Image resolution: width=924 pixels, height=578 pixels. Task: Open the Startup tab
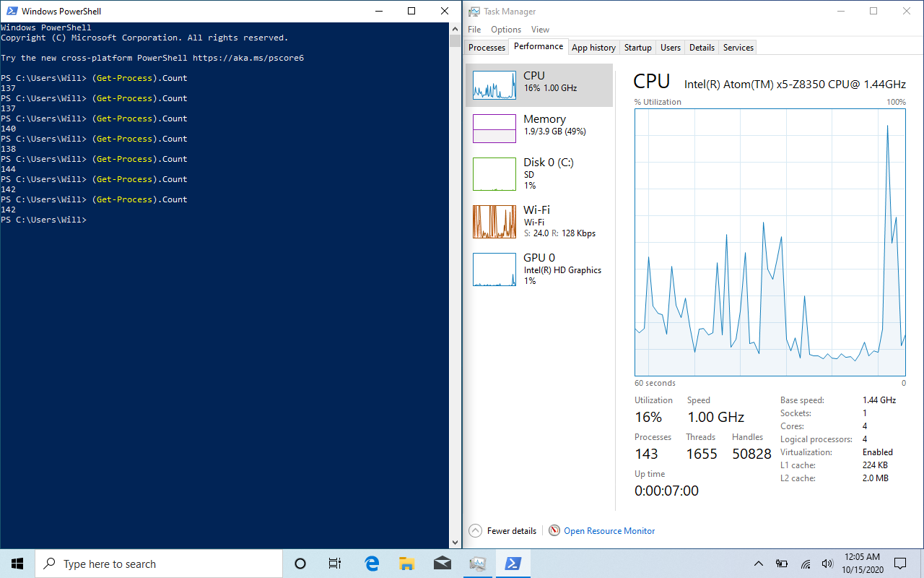[637, 48]
